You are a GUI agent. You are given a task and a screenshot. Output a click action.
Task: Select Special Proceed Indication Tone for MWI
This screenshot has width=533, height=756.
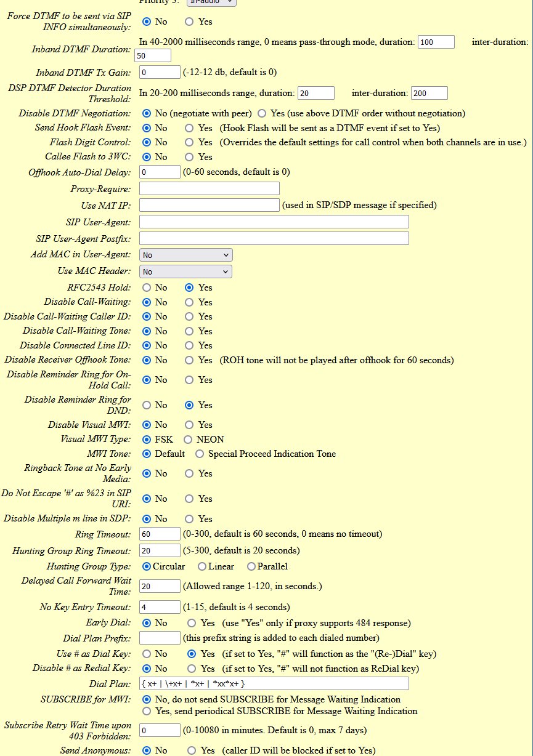pyautogui.click(x=199, y=454)
